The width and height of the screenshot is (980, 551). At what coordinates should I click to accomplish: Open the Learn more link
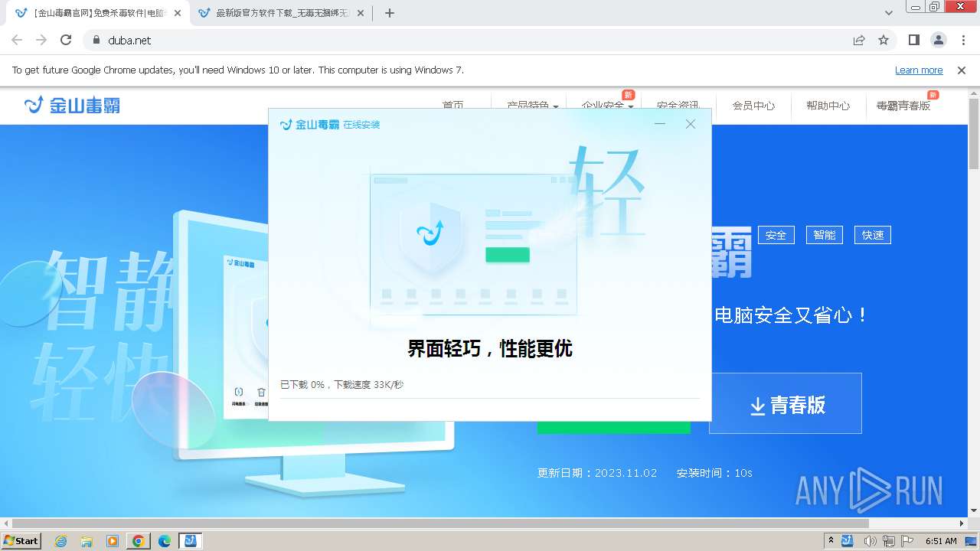pos(919,70)
